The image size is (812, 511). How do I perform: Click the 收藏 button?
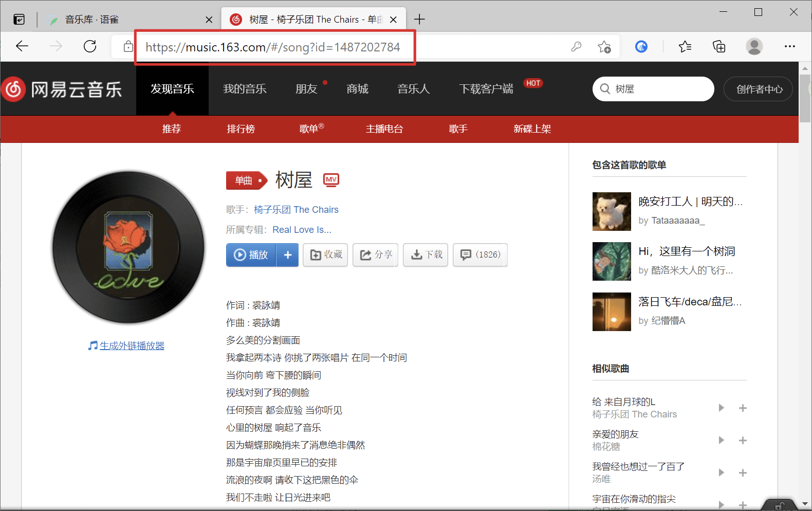(x=325, y=254)
